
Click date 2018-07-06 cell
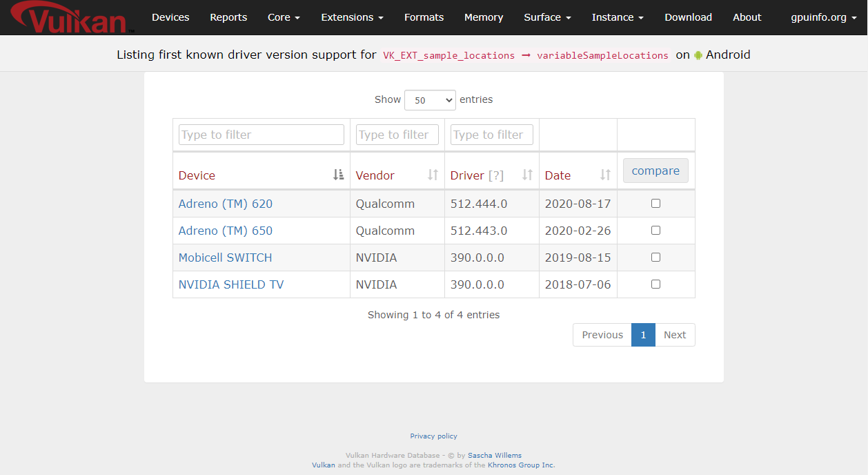click(x=578, y=284)
